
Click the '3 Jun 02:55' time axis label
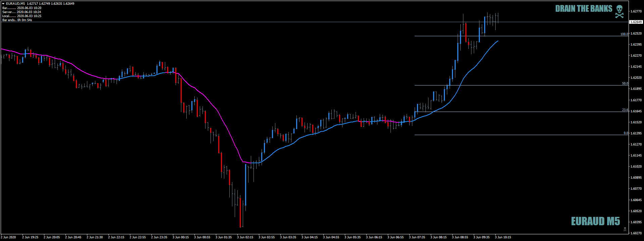point(267,237)
